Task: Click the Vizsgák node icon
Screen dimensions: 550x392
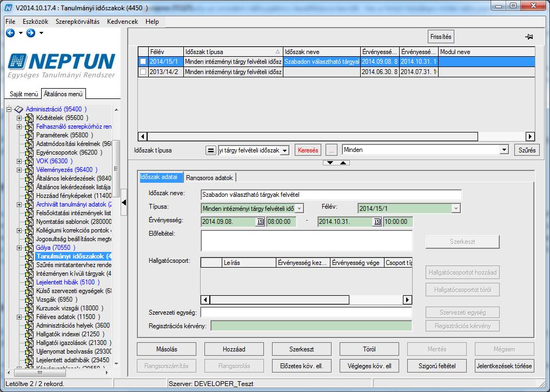Action: click(29, 300)
